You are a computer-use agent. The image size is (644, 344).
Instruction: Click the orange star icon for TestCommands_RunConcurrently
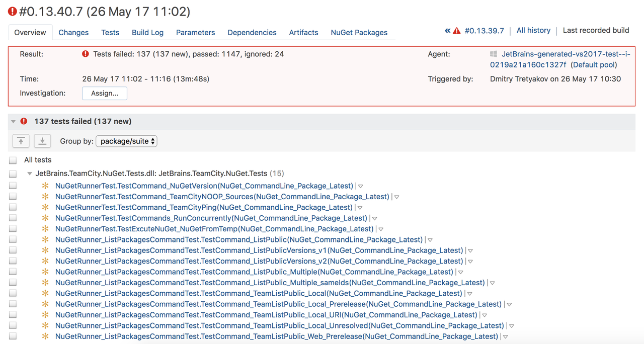coord(46,218)
